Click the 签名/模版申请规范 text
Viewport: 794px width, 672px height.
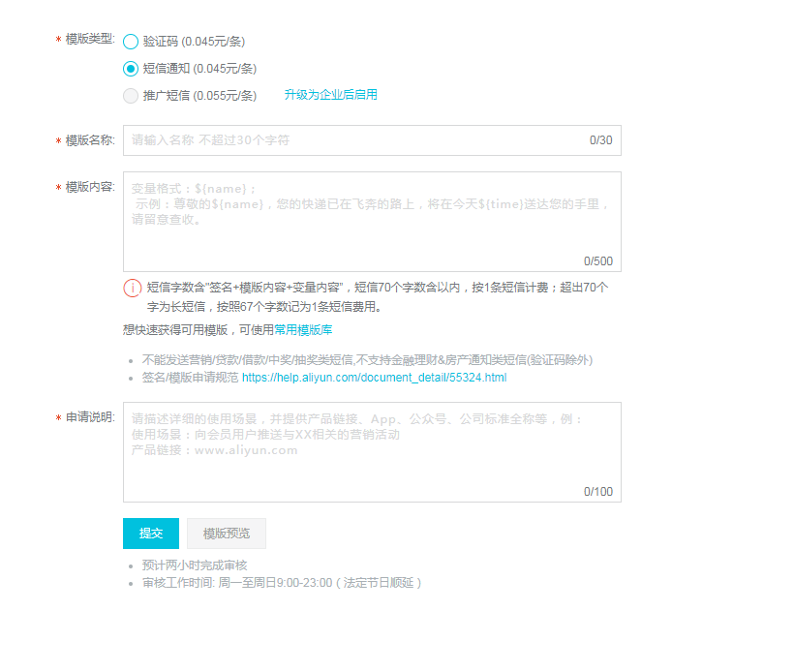(x=190, y=378)
